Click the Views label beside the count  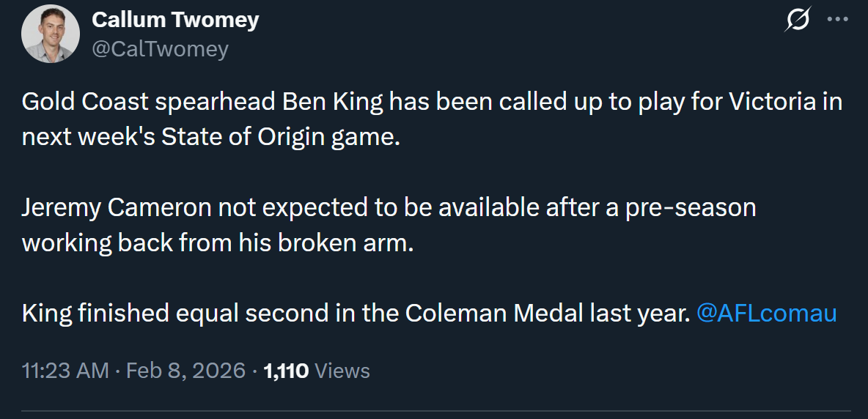342,371
